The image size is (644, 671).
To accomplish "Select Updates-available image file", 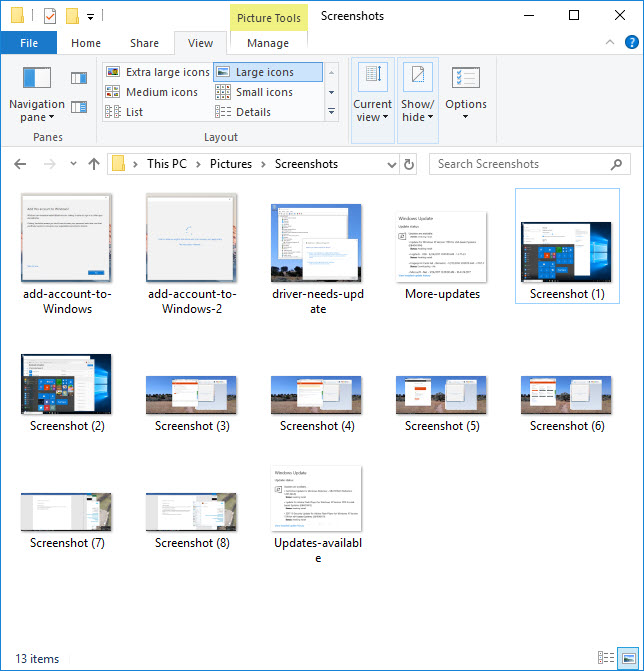I will click(x=316, y=499).
